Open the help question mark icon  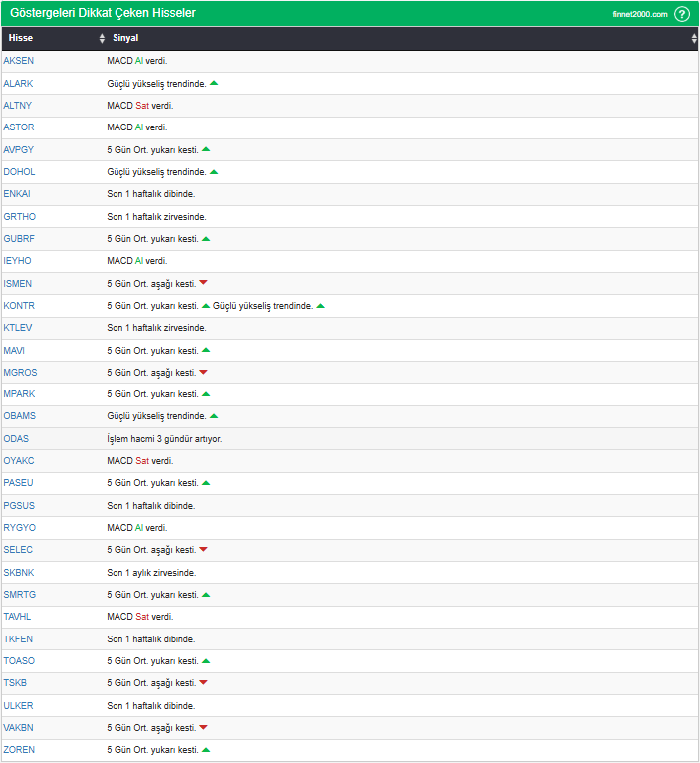point(681,14)
